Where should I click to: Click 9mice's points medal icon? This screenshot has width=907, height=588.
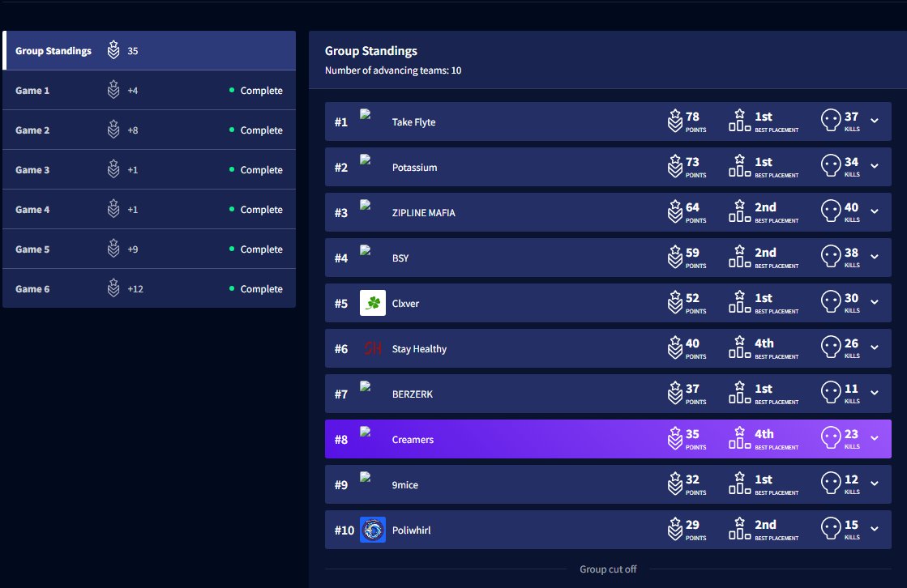click(x=675, y=484)
